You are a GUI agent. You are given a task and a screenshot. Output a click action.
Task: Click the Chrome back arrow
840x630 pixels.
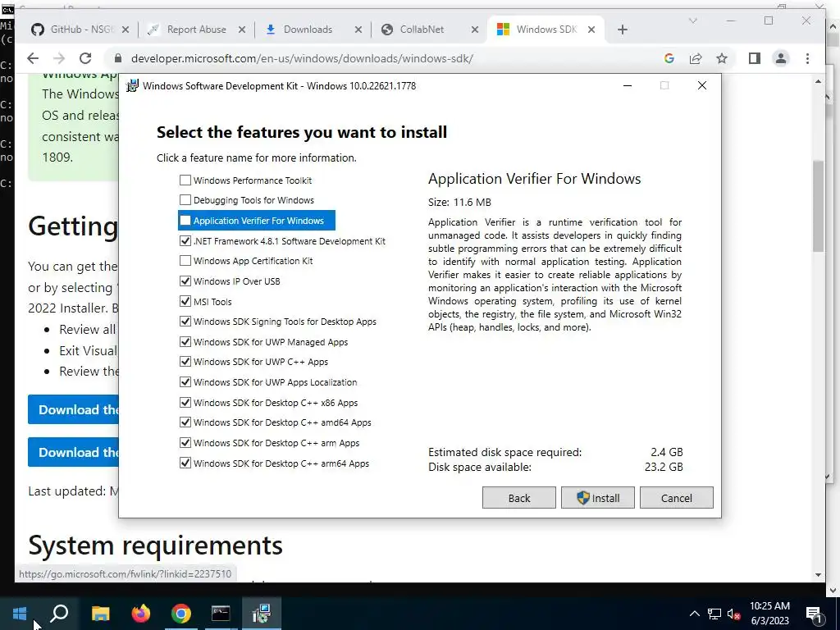33,58
